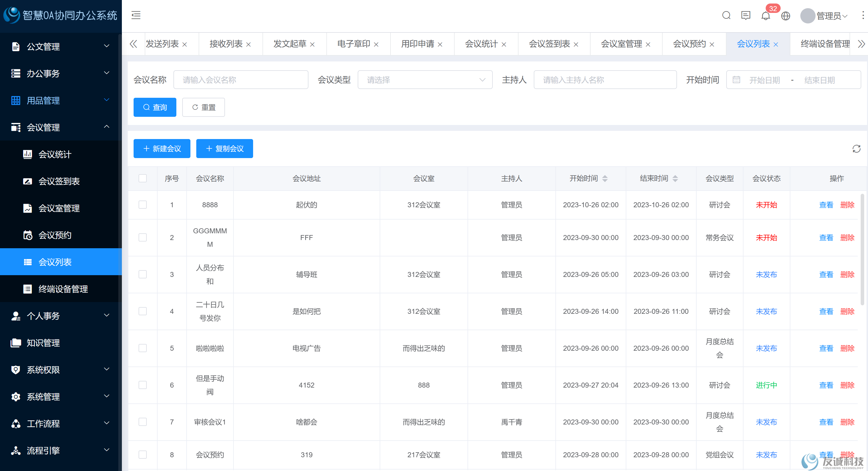This screenshot has height=471, width=868.
Task: Expand the 公文管理 menu
Action: (61, 47)
